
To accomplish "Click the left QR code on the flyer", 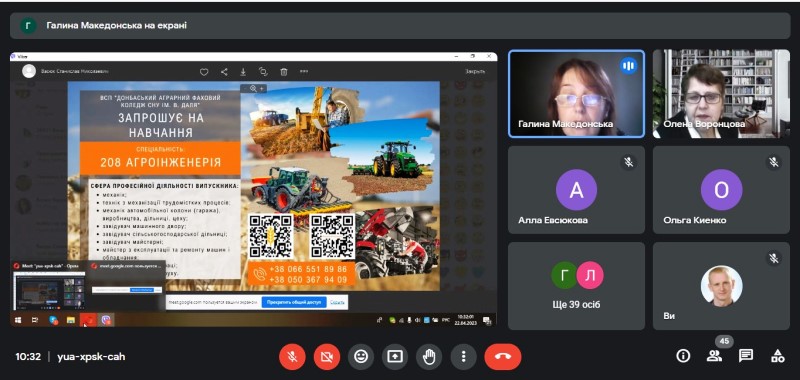I will [270, 236].
